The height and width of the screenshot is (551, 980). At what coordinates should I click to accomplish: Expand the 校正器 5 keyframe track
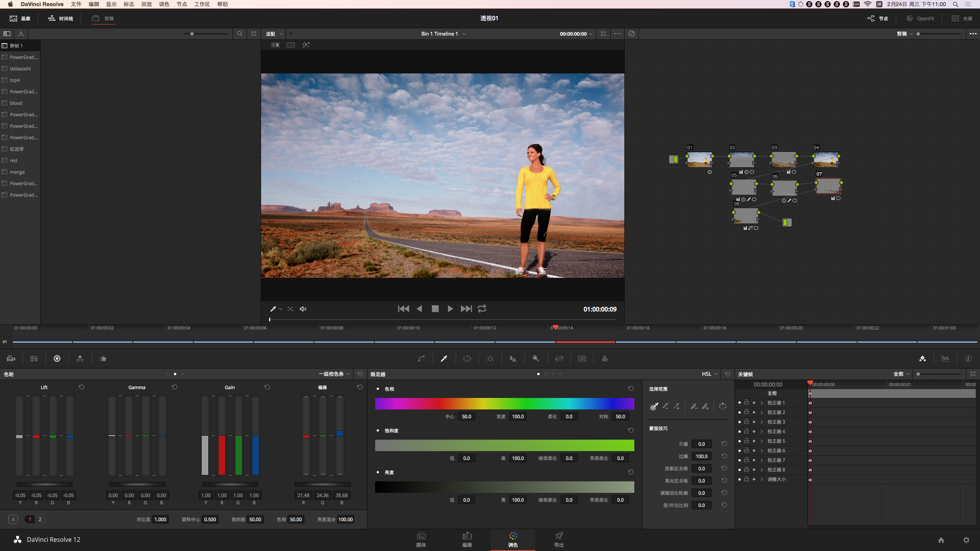pyautogui.click(x=762, y=441)
